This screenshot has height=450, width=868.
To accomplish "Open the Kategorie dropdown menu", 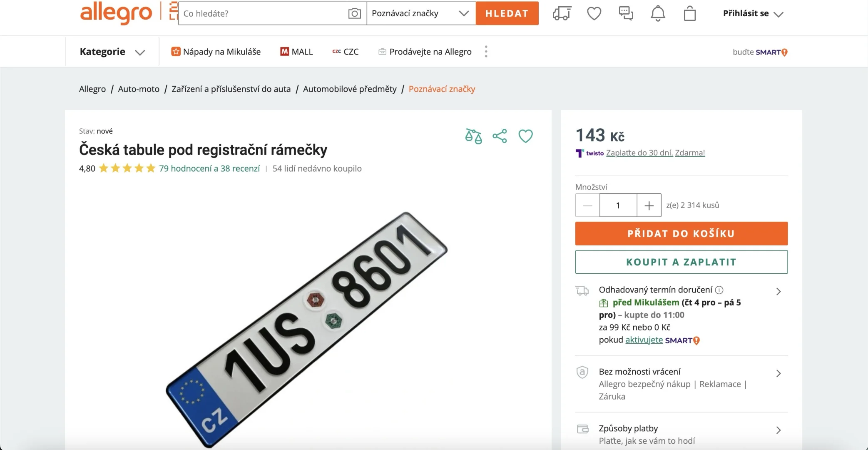I will 112,52.
